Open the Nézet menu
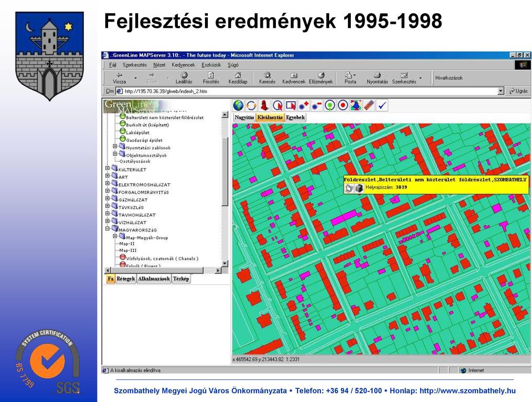Viewport: 532px width, 402px height. (x=159, y=65)
